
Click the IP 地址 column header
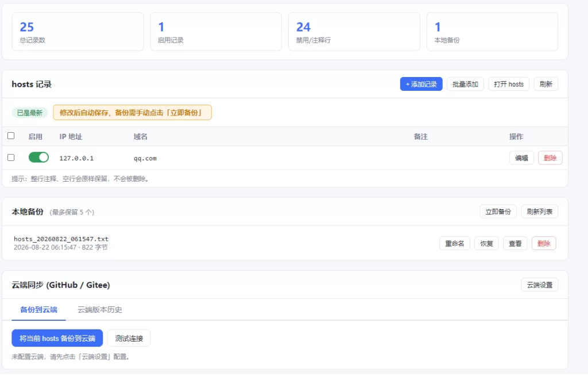(x=71, y=137)
